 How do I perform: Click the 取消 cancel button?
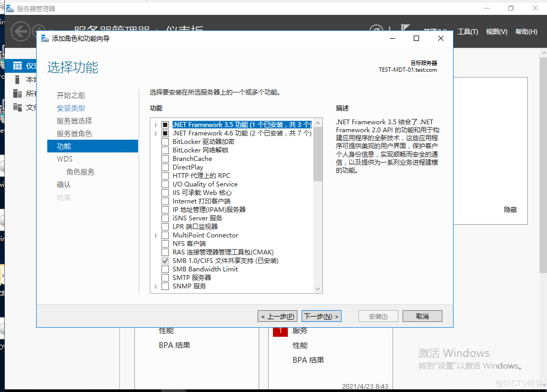point(422,316)
